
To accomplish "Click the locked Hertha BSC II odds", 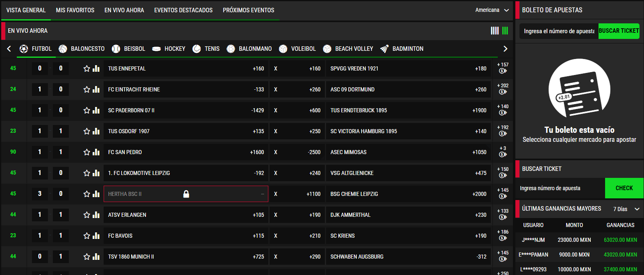I will coord(186,194).
